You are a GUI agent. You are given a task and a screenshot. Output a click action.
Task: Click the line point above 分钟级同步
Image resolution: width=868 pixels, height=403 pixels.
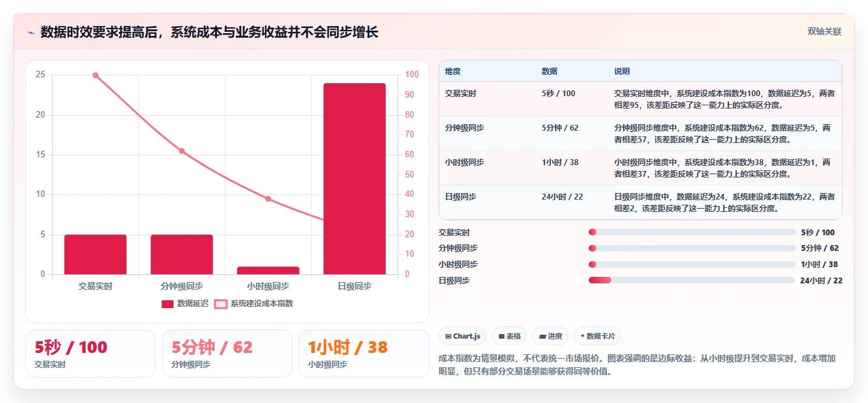[182, 151]
